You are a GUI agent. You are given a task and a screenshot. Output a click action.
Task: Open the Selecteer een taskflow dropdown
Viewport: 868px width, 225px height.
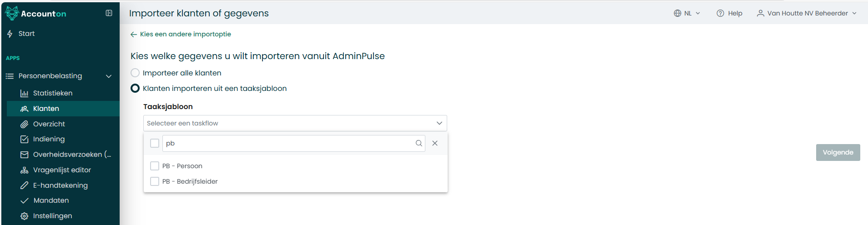295,123
